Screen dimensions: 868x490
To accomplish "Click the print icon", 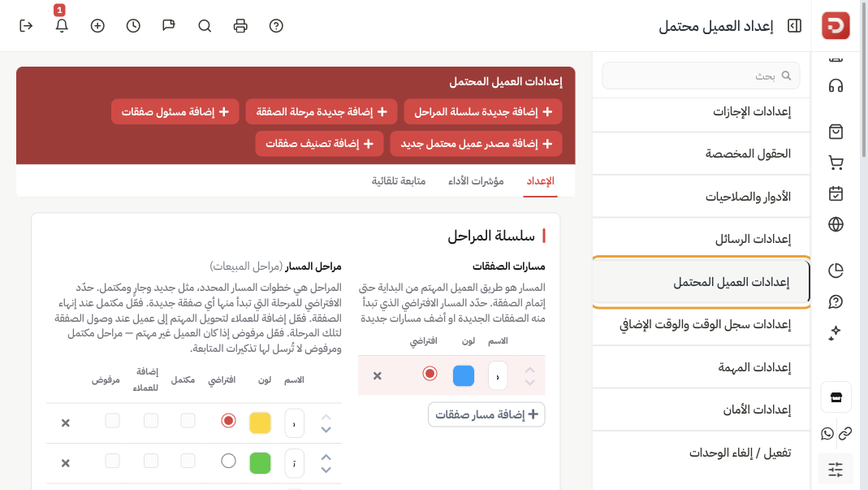I will 240,26.
